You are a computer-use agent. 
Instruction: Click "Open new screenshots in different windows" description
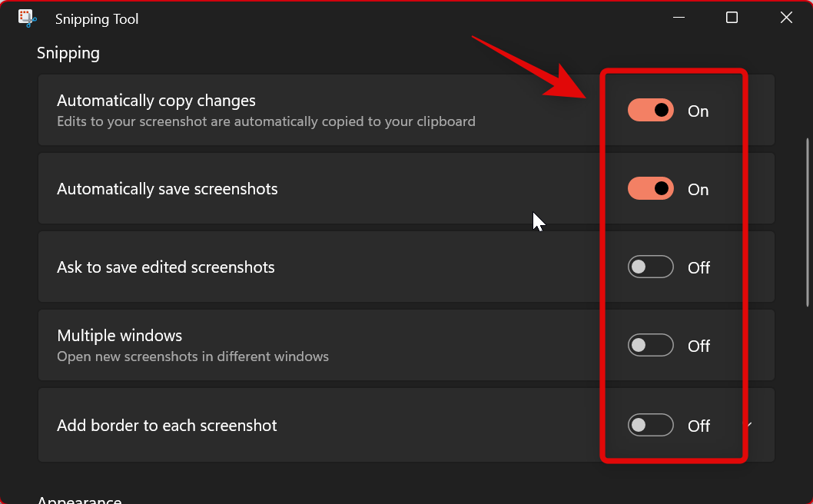[193, 356]
